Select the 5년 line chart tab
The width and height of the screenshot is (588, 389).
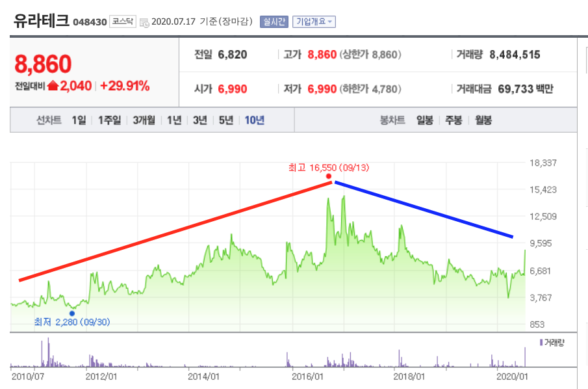[226, 120]
